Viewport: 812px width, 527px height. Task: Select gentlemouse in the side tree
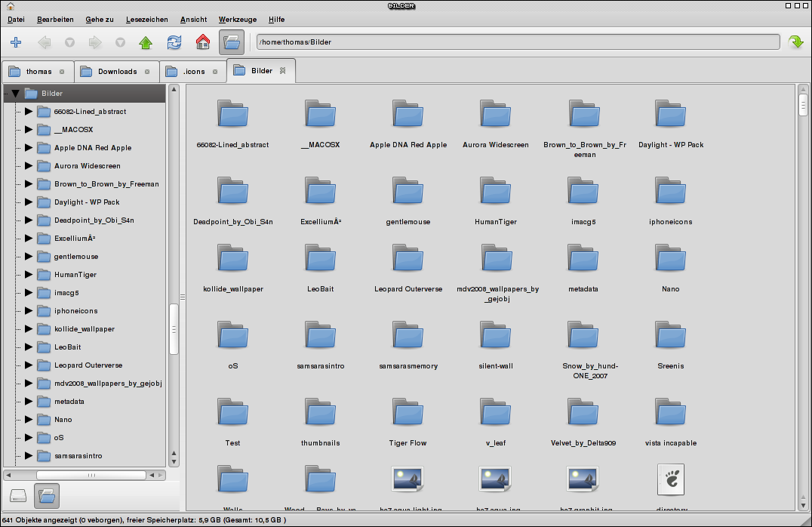pos(76,257)
